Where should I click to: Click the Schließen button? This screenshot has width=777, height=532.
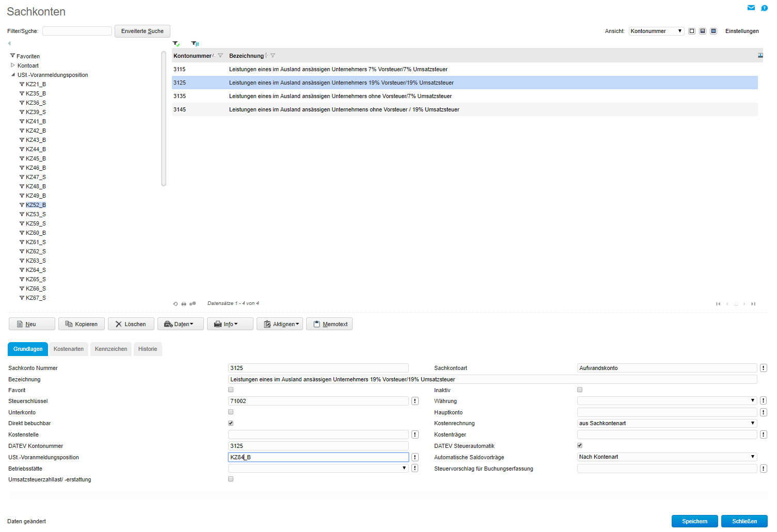744,521
